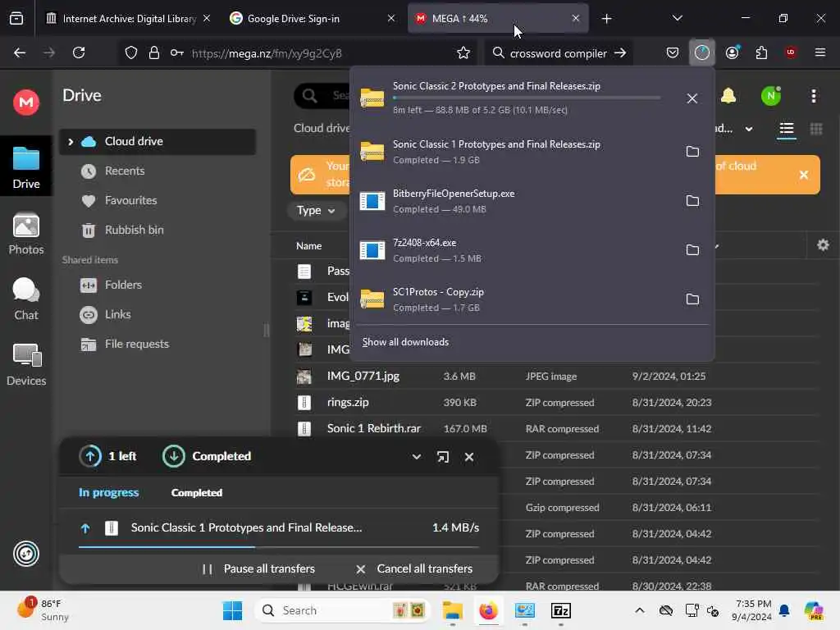The height and width of the screenshot is (630, 840).
Task: Open Completed transfers tab
Action: 197,492
